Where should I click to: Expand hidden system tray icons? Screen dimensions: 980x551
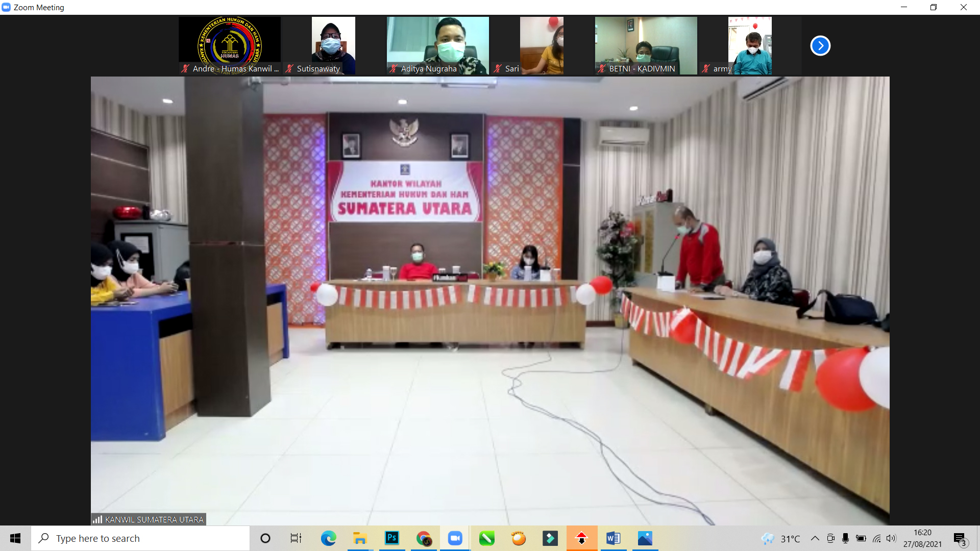click(x=815, y=538)
